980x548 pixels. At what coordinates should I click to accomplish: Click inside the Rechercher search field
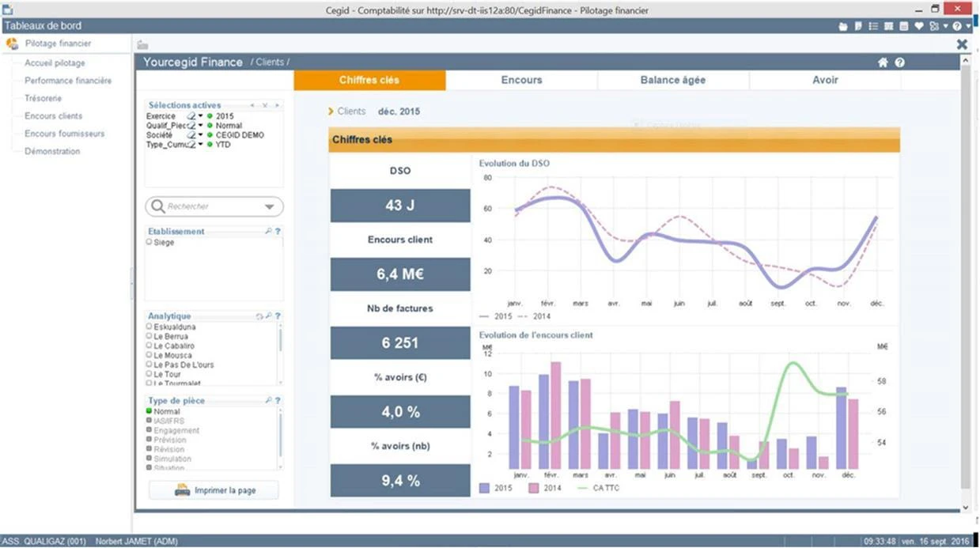[207, 206]
